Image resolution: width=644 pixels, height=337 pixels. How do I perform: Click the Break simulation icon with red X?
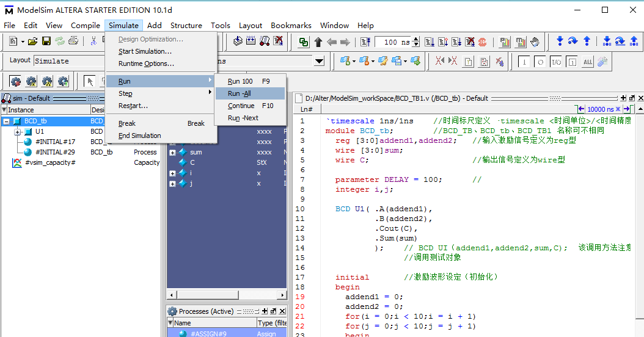tap(470, 42)
